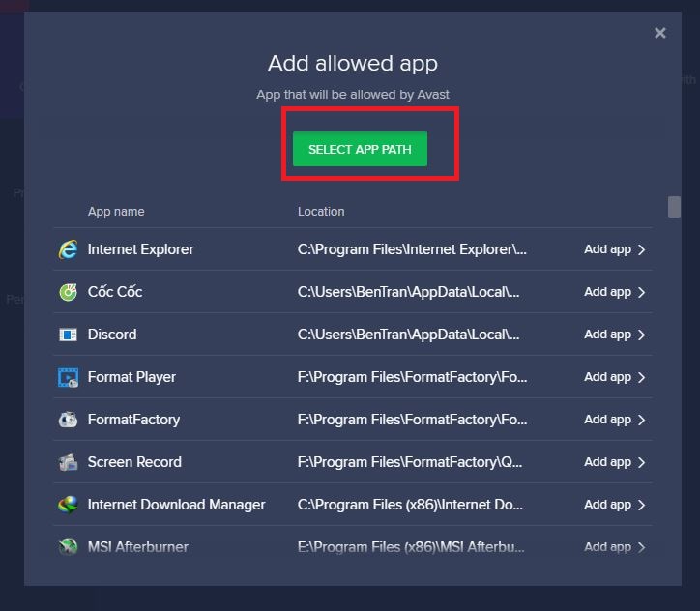
Task: Click the Internet Explorer app icon
Action: (x=68, y=249)
